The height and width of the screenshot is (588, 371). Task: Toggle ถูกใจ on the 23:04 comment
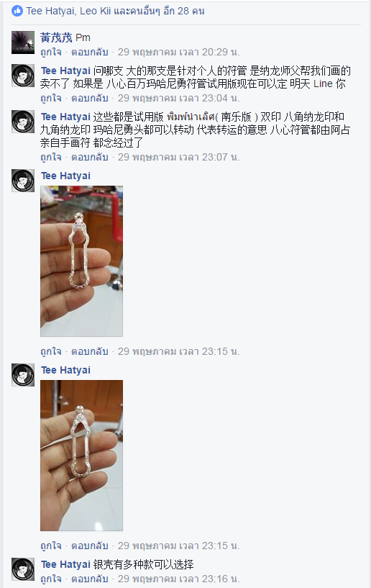coord(51,99)
